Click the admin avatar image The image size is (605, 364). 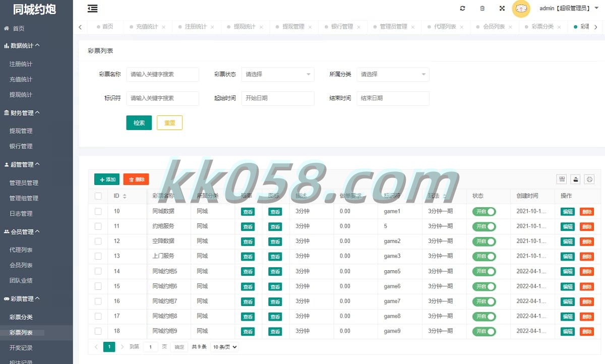[521, 9]
